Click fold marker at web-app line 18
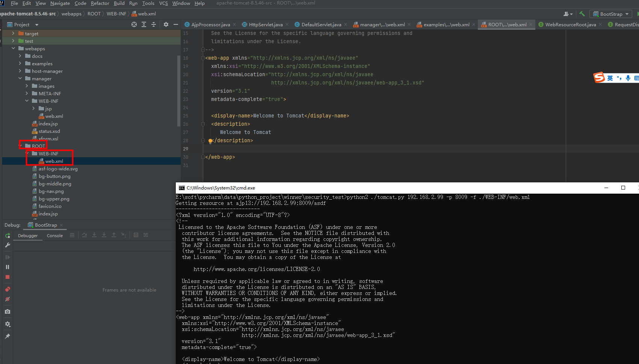The image size is (639, 364). click(203, 58)
